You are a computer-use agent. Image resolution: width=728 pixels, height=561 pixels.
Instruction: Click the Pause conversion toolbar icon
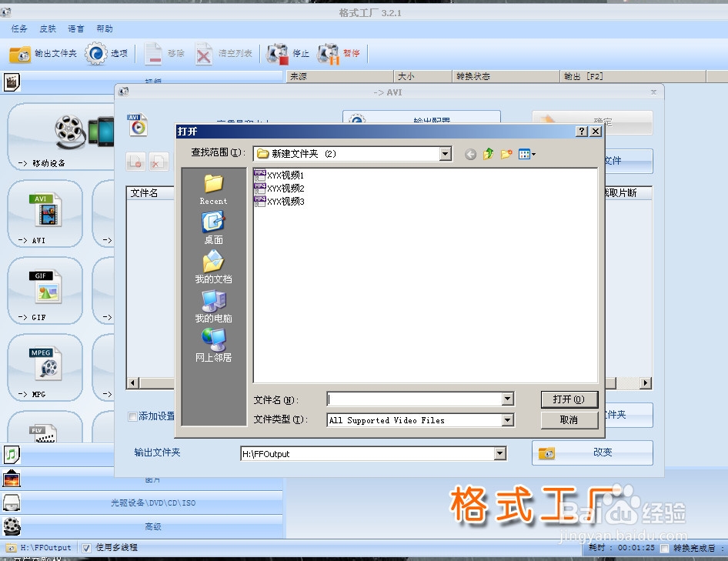coord(329,54)
